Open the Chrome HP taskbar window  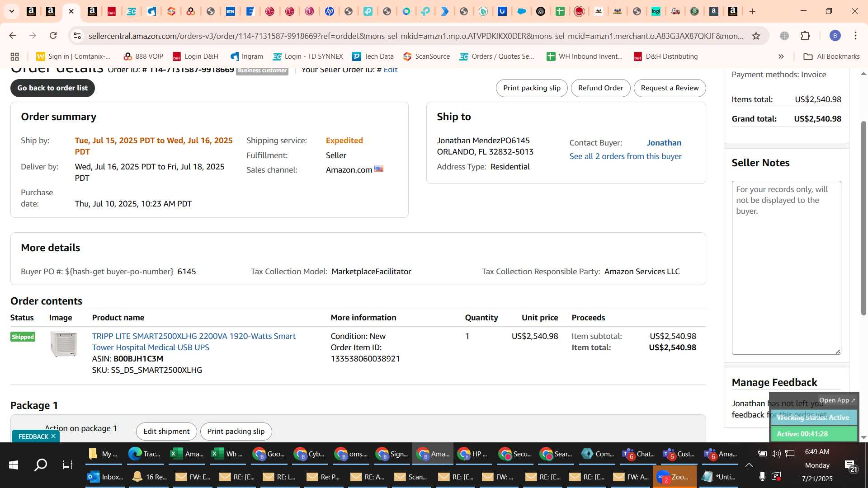point(473,454)
